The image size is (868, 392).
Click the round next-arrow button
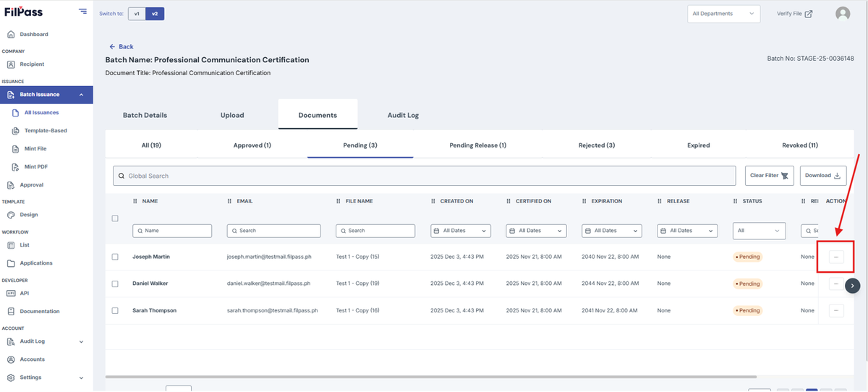(853, 286)
